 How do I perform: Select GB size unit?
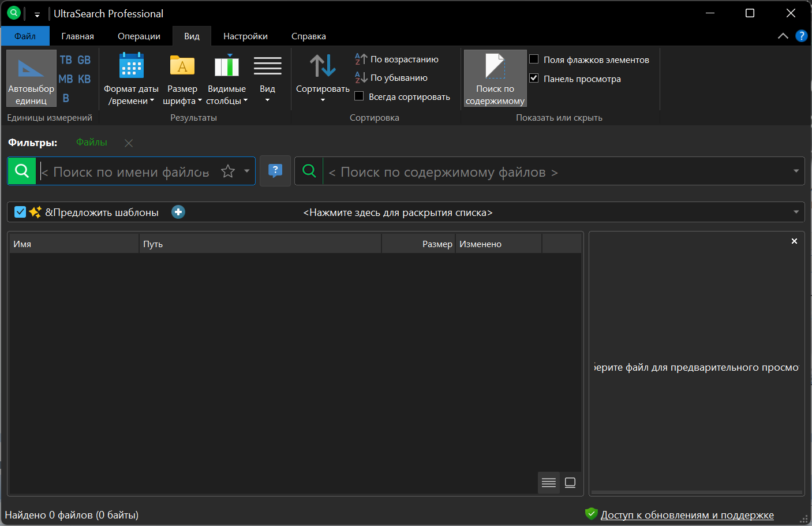[84, 60]
